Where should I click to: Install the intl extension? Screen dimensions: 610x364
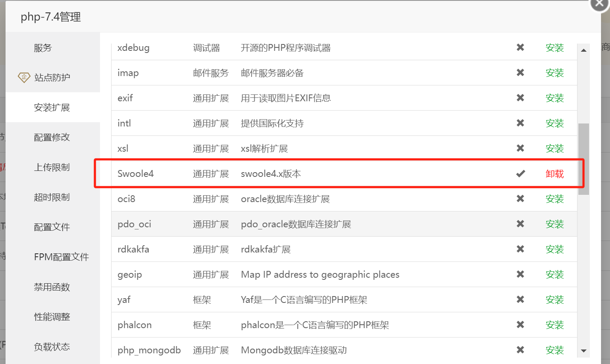point(555,123)
